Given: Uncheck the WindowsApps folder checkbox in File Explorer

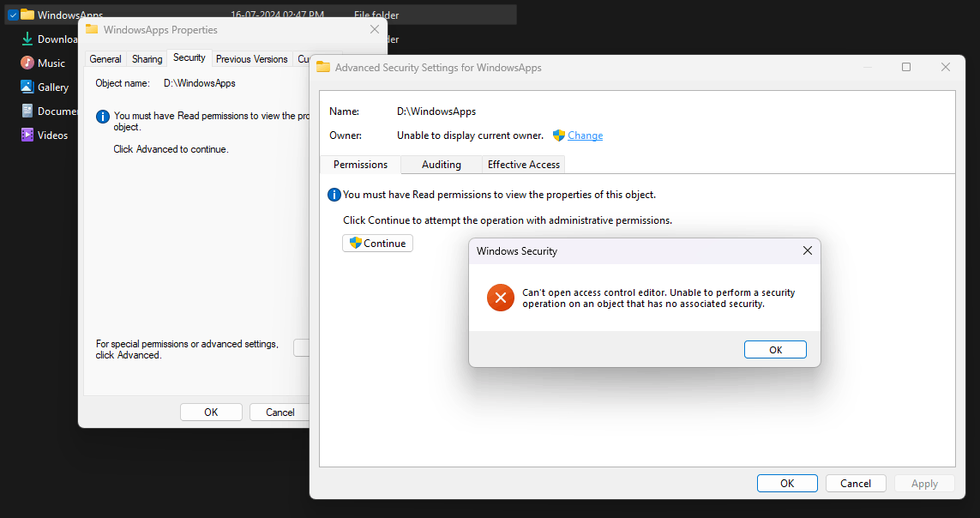Looking at the screenshot, I should tap(13, 15).
